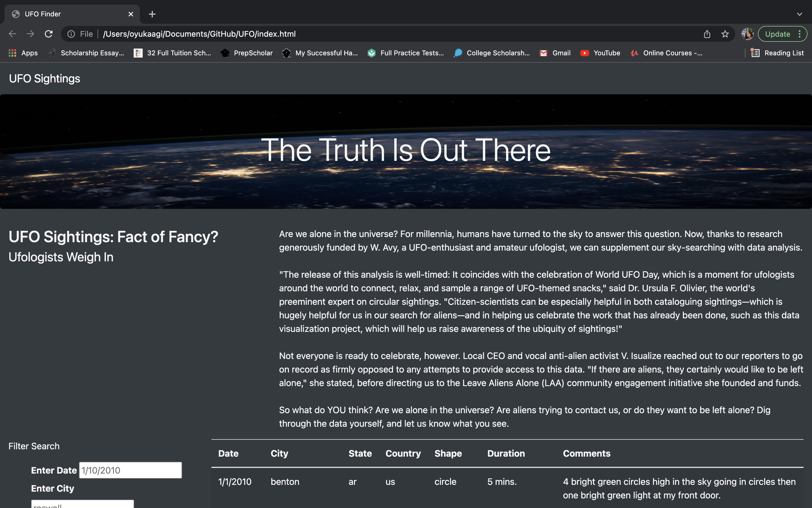This screenshot has width=812, height=508.
Task: Open the PrepScholar bookmark
Action: tap(247, 53)
